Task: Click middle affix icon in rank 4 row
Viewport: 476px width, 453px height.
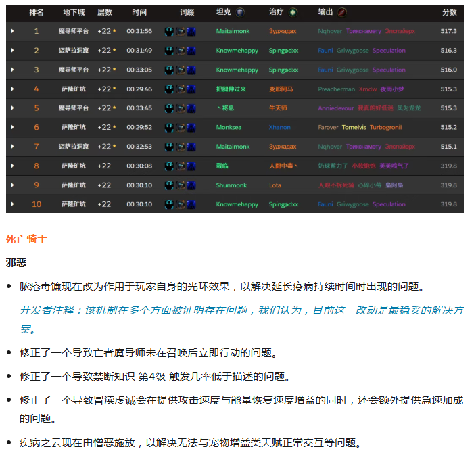Action: point(181,89)
